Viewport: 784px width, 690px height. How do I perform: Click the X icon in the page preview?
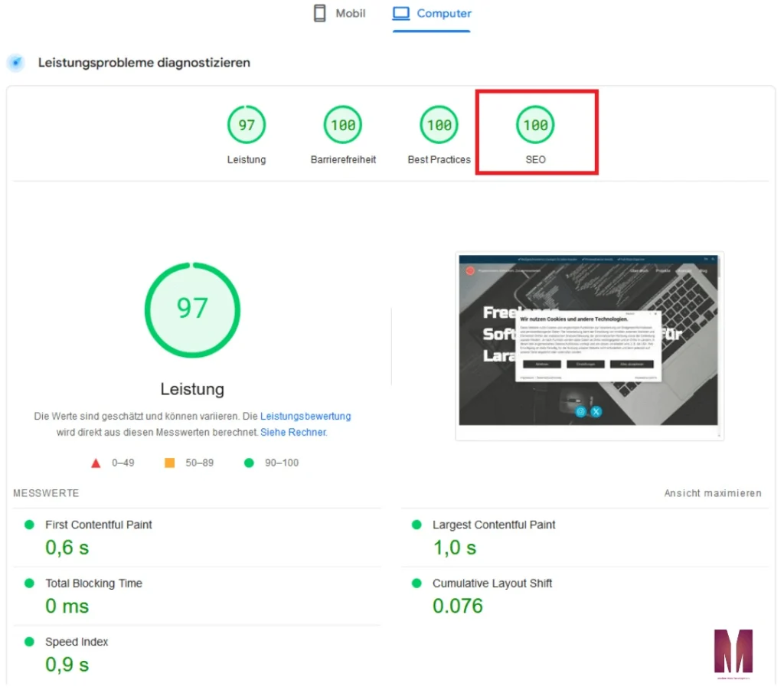tap(596, 412)
